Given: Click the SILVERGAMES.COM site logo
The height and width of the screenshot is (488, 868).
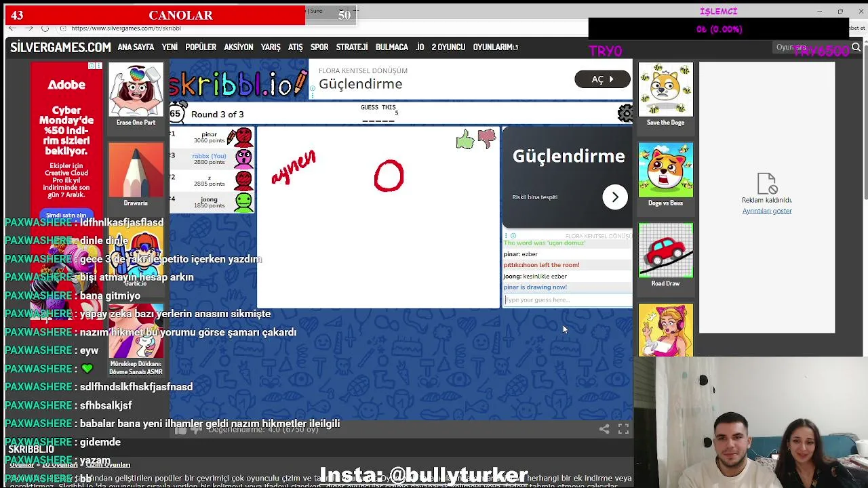Looking at the screenshot, I should (x=60, y=47).
